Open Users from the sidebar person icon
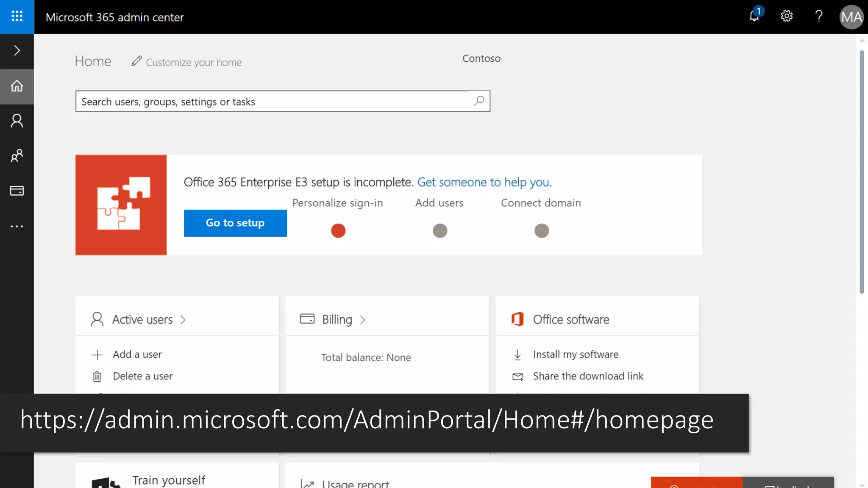 click(x=17, y=121)
